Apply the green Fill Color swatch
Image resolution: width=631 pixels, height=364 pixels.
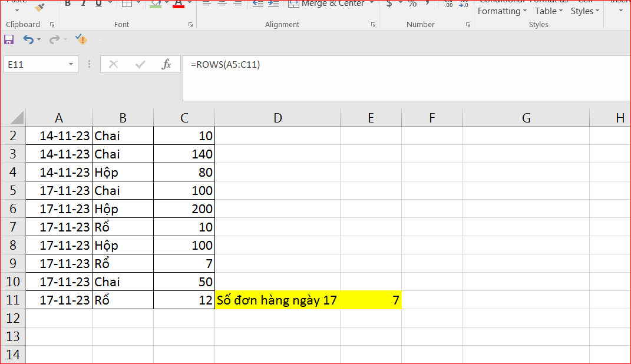(x=156, y=4)
